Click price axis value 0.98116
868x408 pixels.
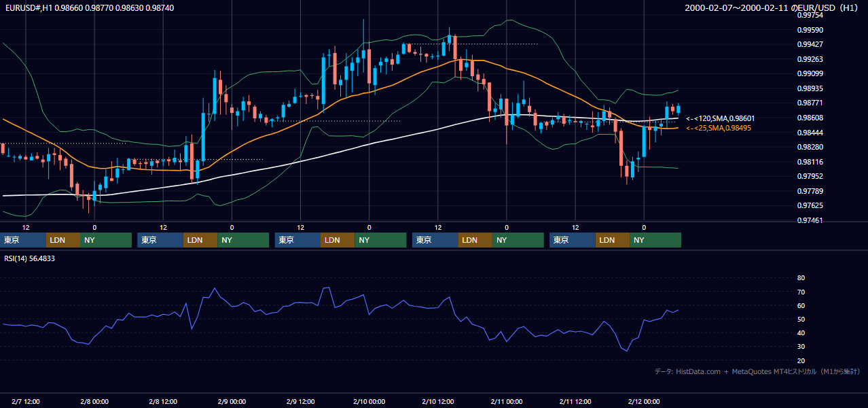(x=810, y=162)
